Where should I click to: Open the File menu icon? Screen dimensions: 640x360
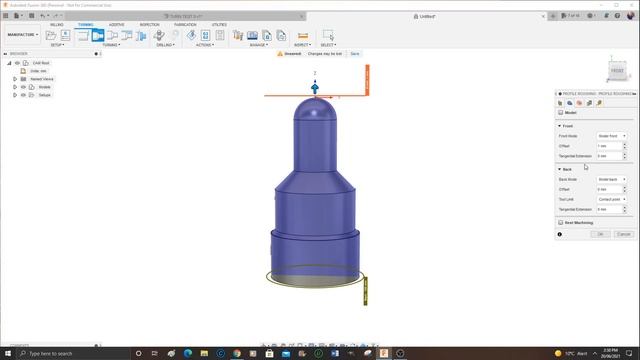(18, 16)
